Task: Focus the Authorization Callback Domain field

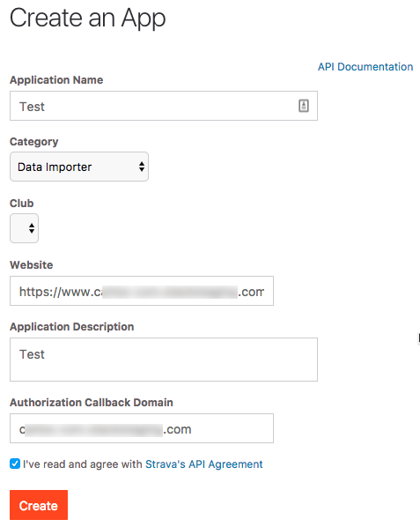Action: pyautogui.click(x=142, y=428)
